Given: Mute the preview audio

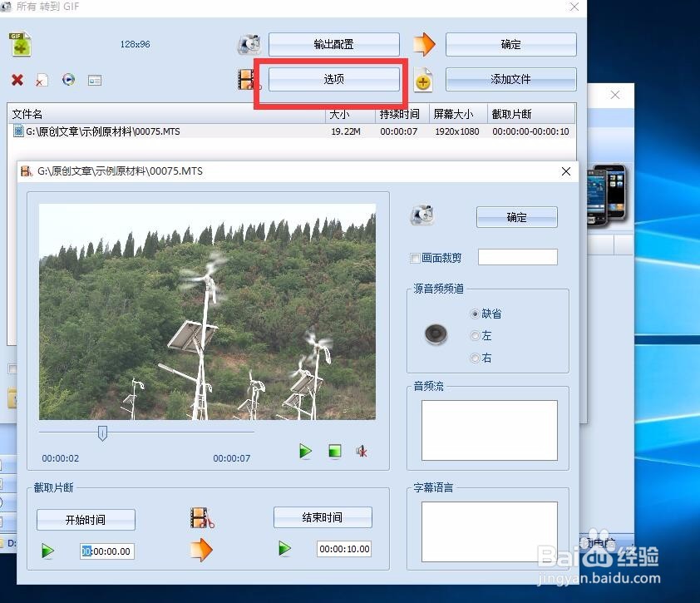Looking at the screenshot, I should 362,452.
